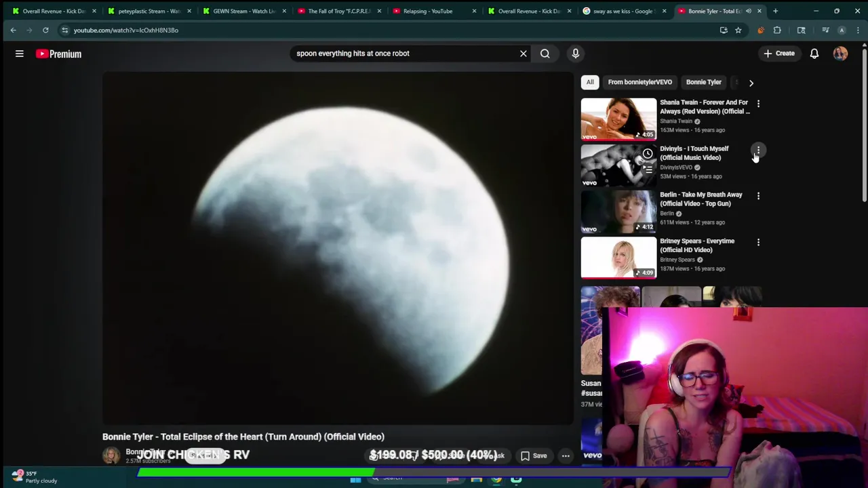Open Bonnie Tyler channel avatar
The width and height of the screenshot is (868, 488).
pyautogui.click(x=111, y=455)
